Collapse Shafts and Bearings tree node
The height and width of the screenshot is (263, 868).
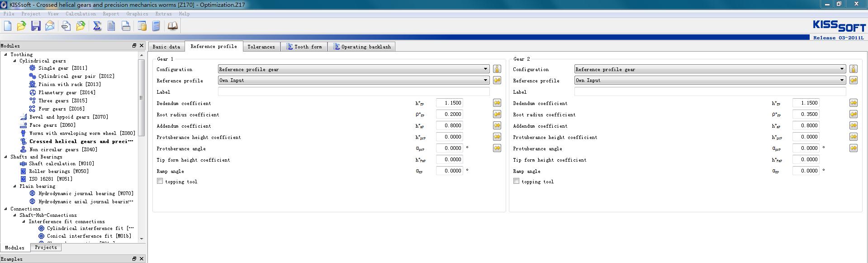point(6,157)
